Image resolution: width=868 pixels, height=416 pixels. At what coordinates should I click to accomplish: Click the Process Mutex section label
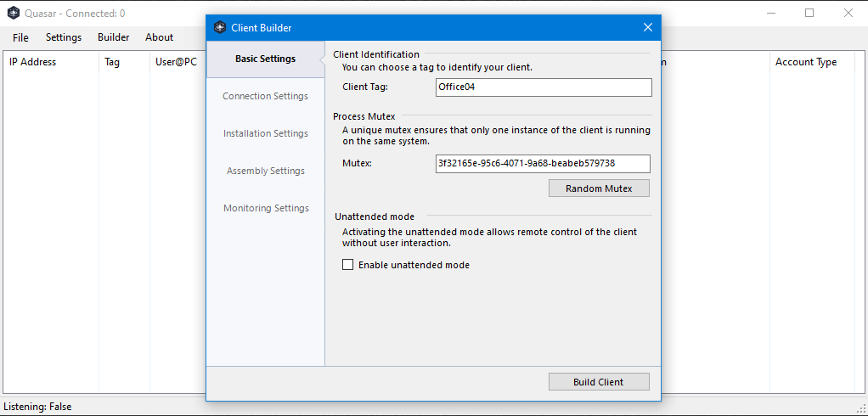(364, 116)
